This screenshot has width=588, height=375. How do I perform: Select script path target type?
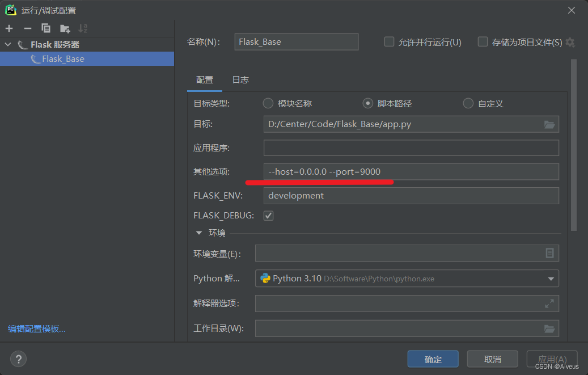(x=368, y=103)
